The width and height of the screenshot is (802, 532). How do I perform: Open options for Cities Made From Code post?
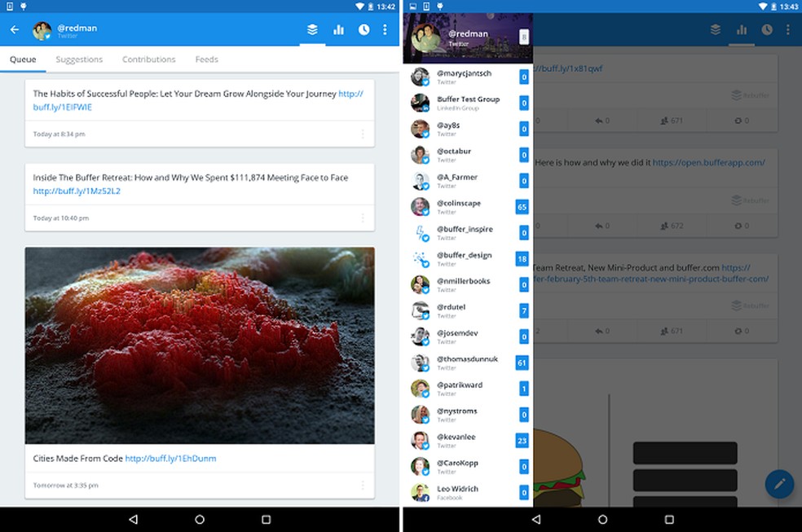point(363,485)
